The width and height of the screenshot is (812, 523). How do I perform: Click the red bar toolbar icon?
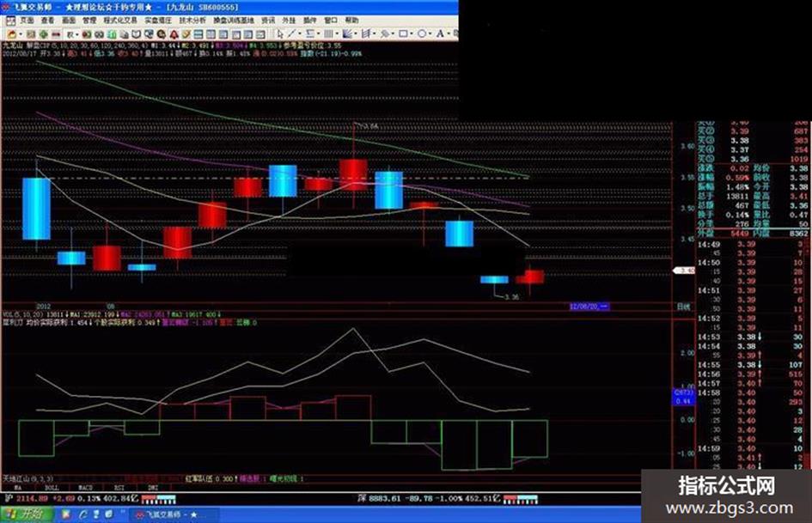56,34
